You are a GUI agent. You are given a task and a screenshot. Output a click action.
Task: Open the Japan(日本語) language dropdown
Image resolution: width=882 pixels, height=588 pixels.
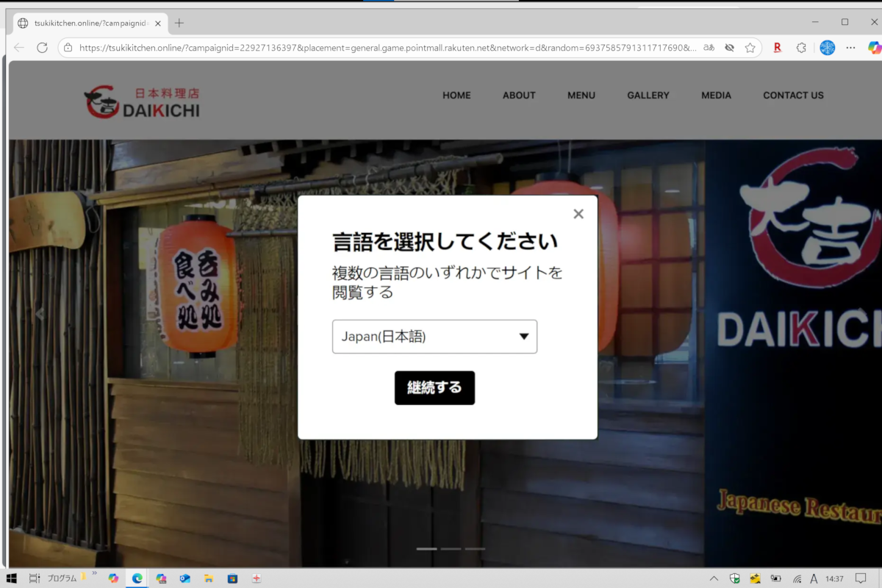(x=434, y=337)
